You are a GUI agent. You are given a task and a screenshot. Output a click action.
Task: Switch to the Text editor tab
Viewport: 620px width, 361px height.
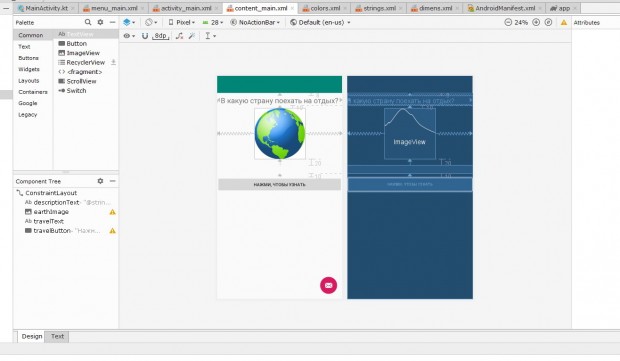point(57,336)
